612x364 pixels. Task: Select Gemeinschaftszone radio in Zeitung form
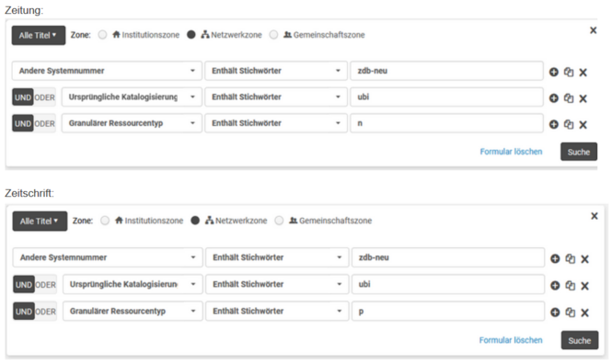(x=273, y=35)
